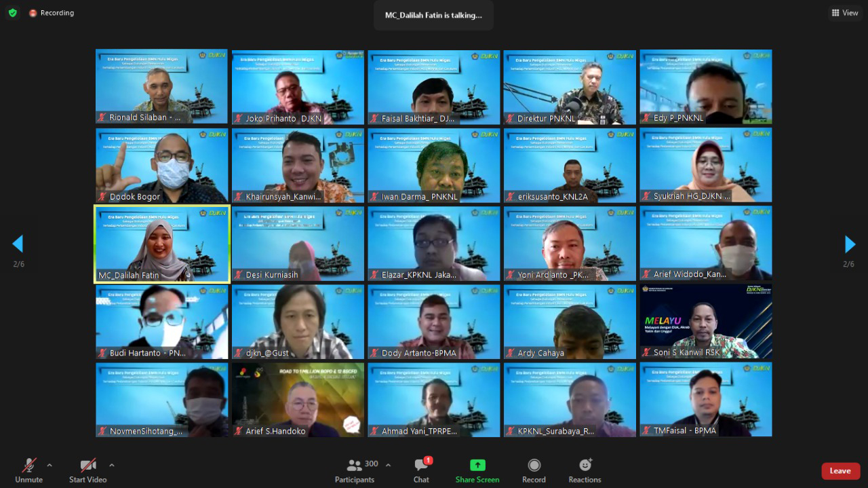Click the Recording indicator
This screenshot has width=868, height=488.
tap(52, 13)
